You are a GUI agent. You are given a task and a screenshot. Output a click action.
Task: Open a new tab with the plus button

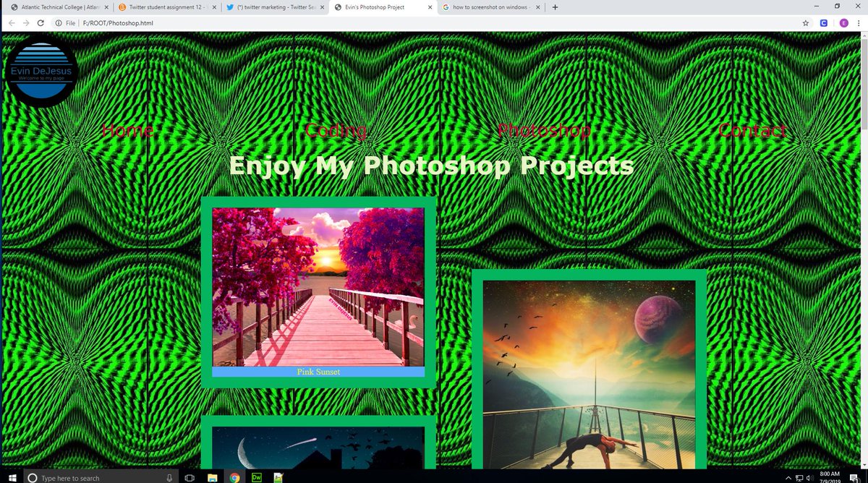[x=555, y=7]
